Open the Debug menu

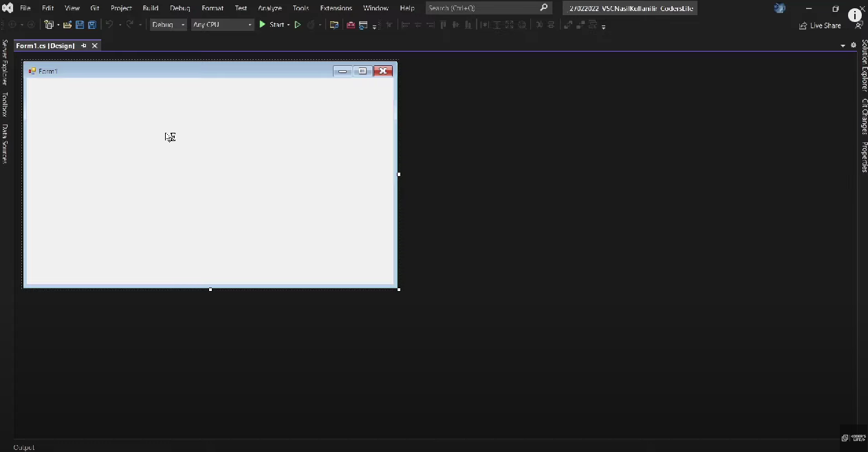tap(180, 8)
